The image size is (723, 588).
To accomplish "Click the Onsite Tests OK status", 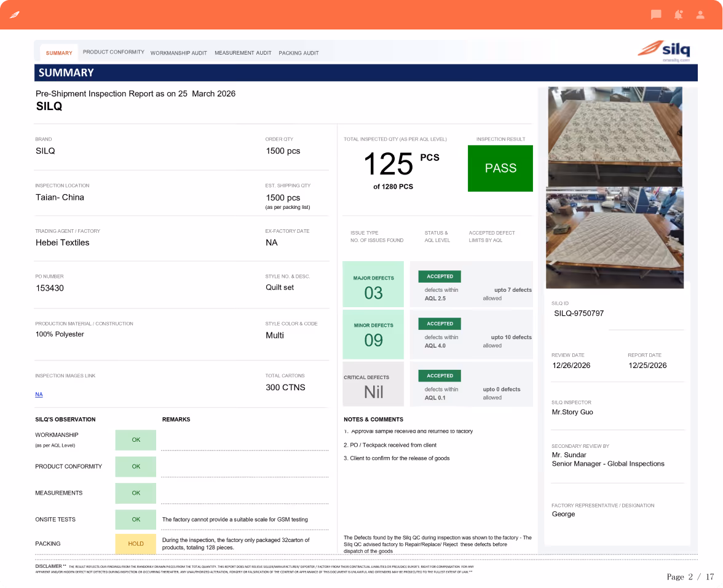I will click(x=135, y=519).
